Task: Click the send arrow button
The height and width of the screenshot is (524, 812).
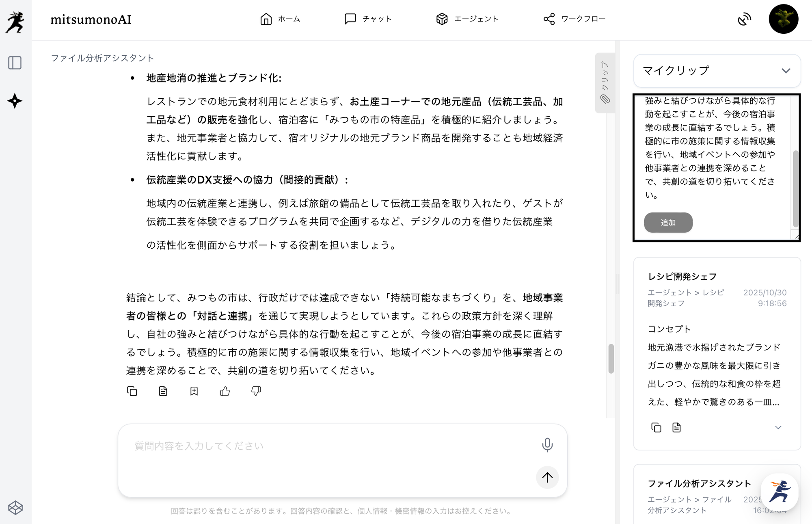Action: click(547, 477)
